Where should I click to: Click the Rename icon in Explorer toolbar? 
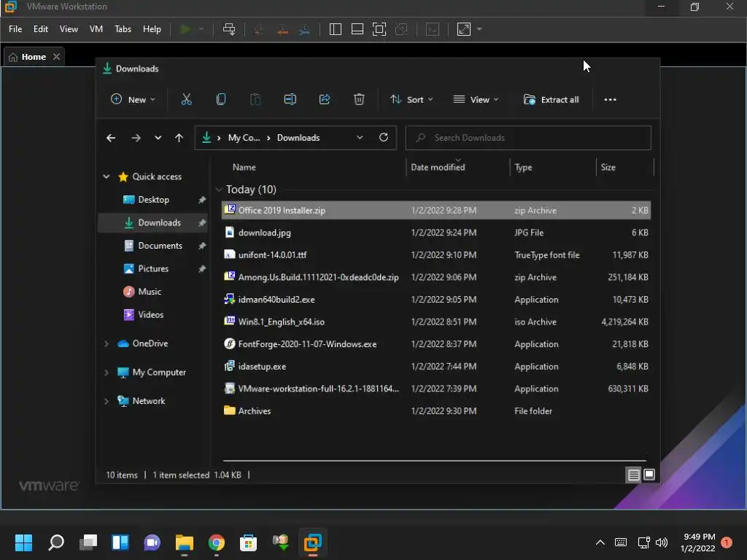click(x=290, y=99)
